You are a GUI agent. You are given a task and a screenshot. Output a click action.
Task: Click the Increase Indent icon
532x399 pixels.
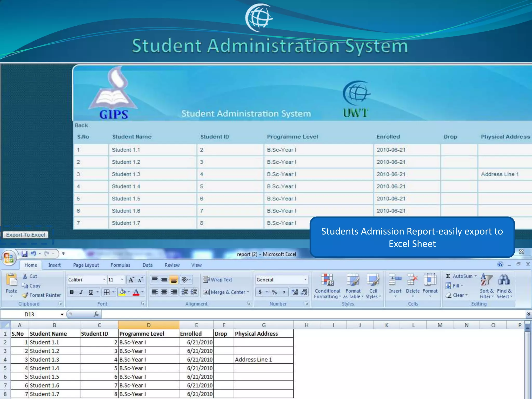194,292
